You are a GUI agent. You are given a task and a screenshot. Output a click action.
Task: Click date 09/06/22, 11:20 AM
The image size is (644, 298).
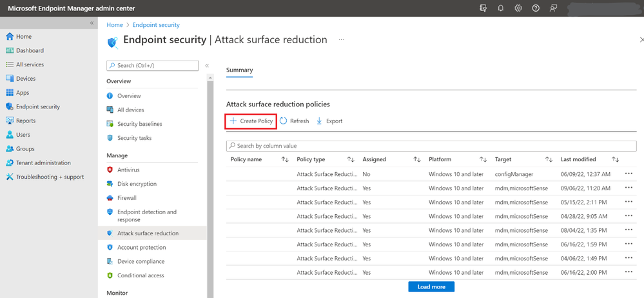tap(585, 188)
